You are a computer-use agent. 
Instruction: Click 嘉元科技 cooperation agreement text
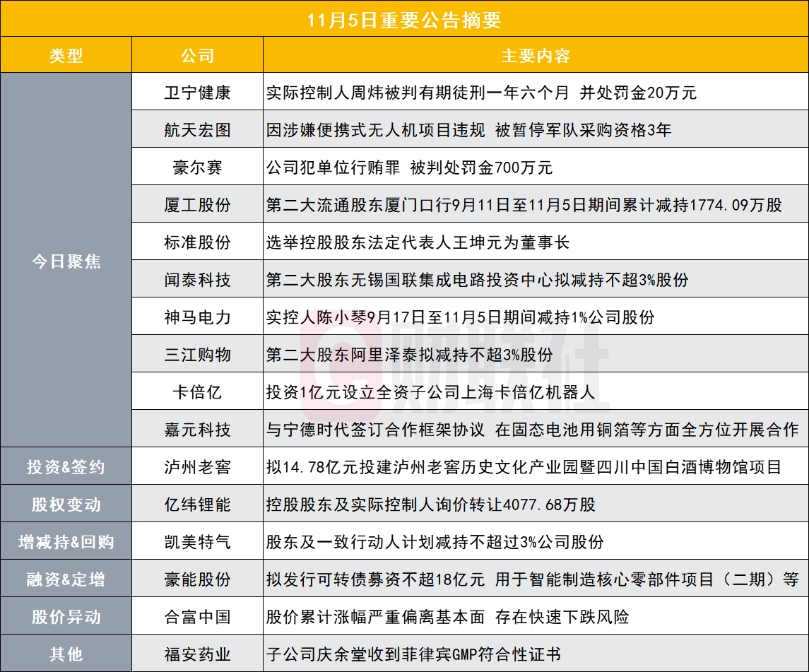pos(532,429)
